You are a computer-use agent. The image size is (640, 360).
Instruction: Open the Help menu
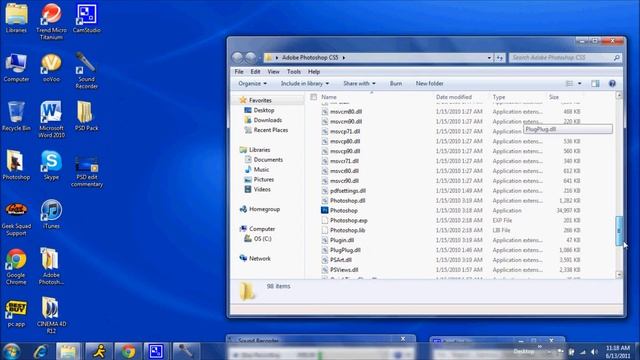(x=313, y=72)
